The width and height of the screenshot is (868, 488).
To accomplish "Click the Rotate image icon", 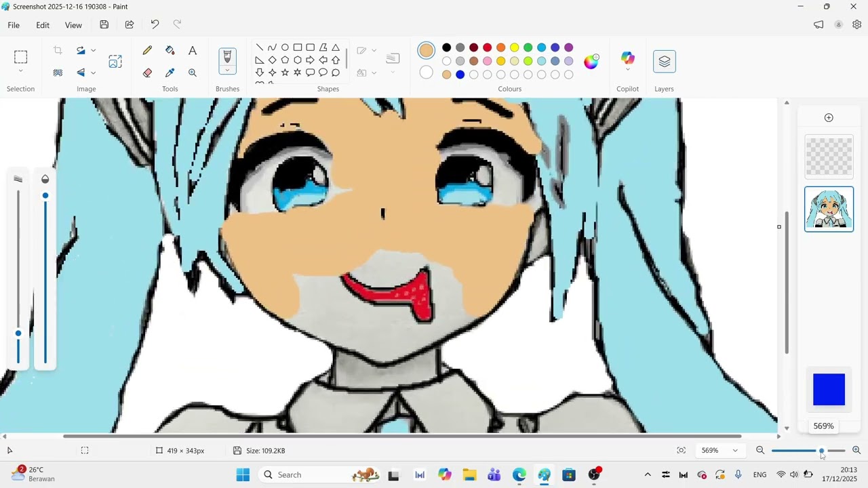I will pyautogui.click(x=81, y=51).
